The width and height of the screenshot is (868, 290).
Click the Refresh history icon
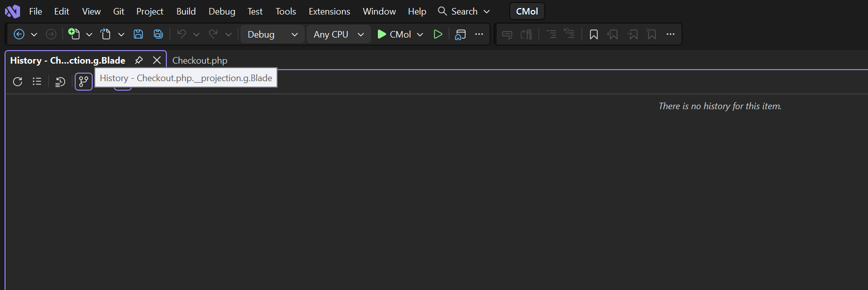[18, 81]
